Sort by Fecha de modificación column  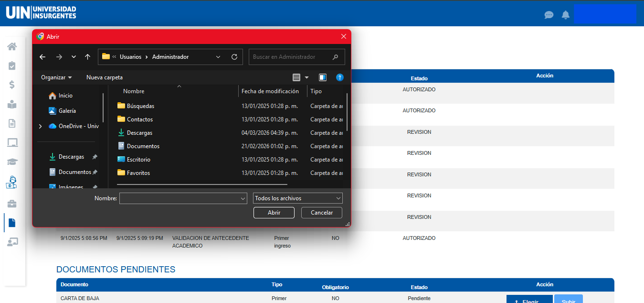(270, 91)
